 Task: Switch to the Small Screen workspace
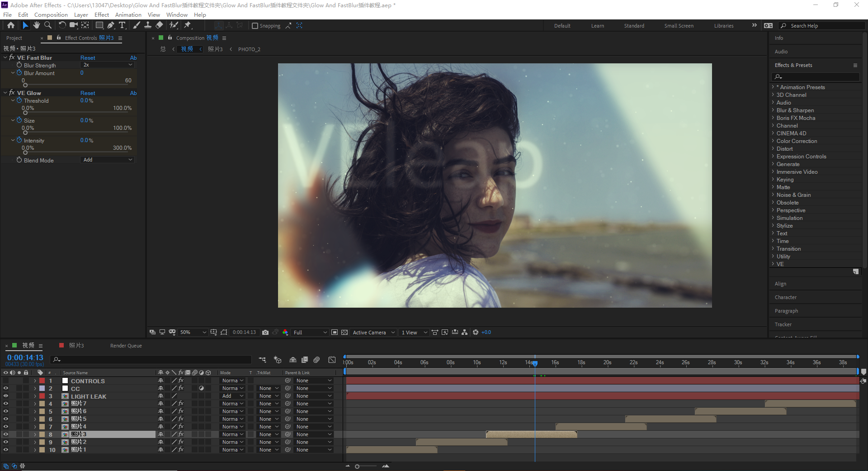pos(679,26)
